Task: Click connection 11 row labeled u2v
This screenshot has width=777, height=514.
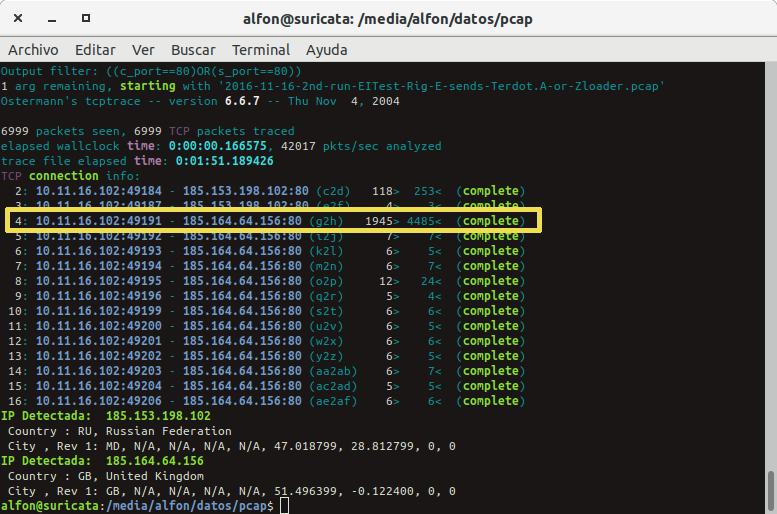Action: pyautogui.click(x=267, y=326)
